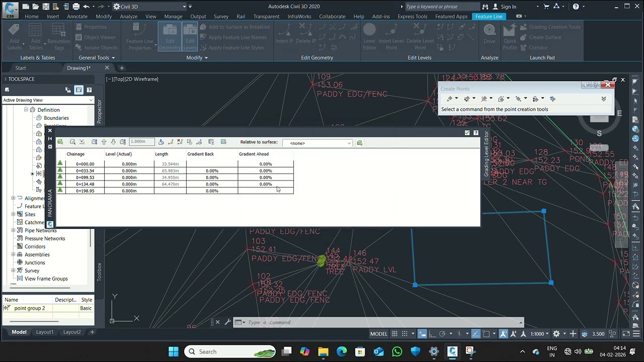Open the Home ribbon tab
This screenshot has width=644, height=362.
pyautogui.click(x=32, y=17)
